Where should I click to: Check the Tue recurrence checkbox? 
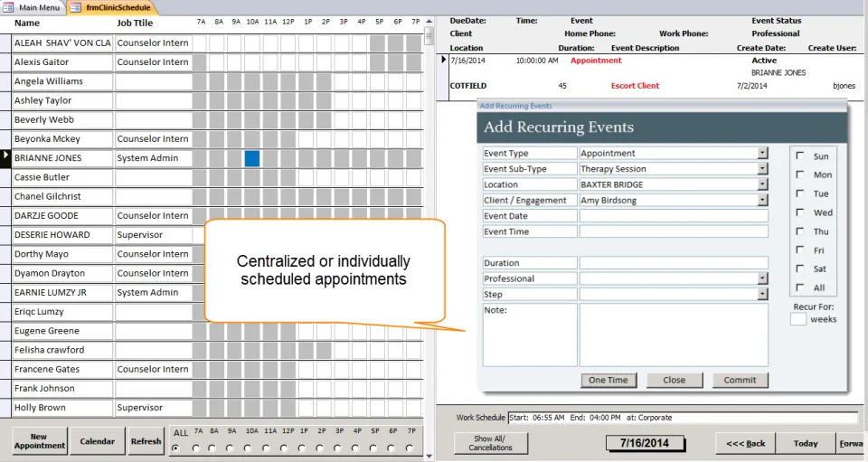point(800,193)
